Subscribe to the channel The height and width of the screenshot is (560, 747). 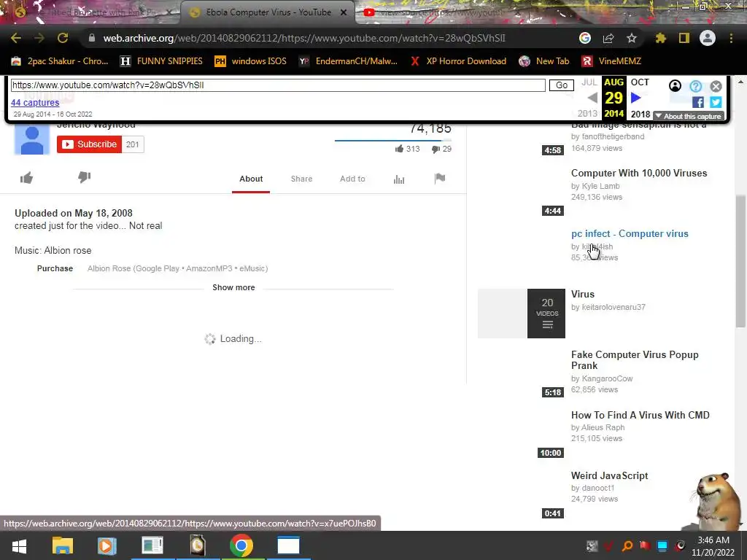click(89, 144)
